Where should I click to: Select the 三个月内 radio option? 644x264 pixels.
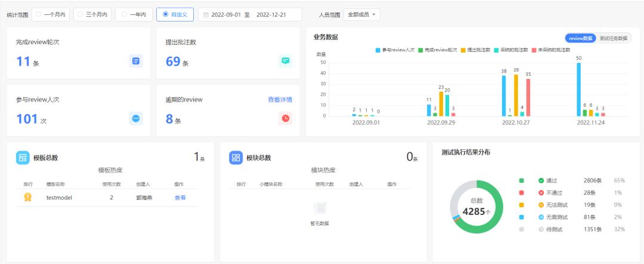click(92, 14)
